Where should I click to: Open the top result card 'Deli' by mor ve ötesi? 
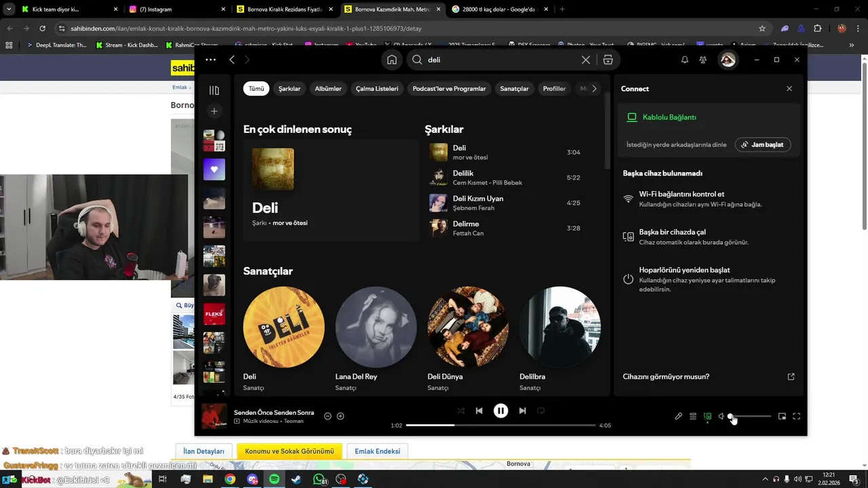pos(331,190)
